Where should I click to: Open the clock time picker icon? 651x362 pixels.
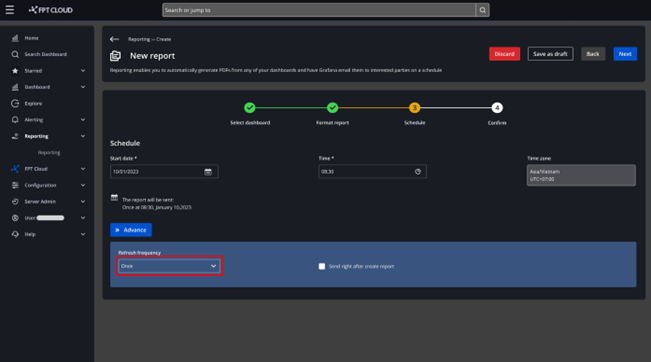tap(418, 171)
